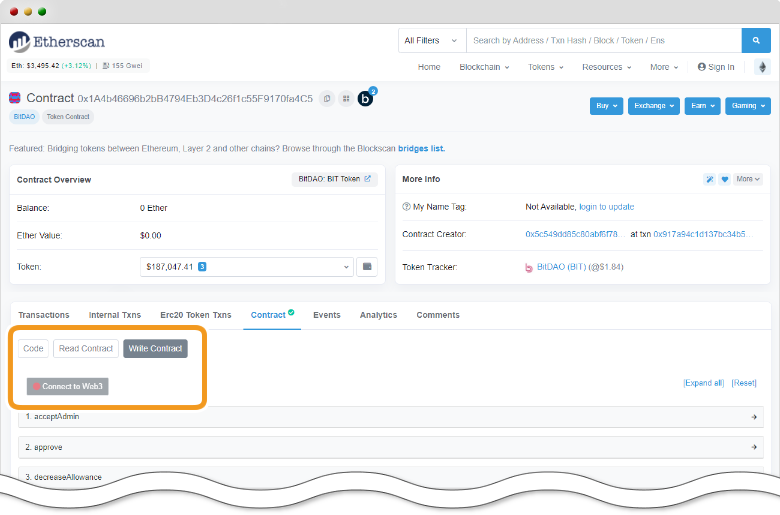Switch to the Internal Txns tab
Screen dimensions: 780x515
[x=115, y=315]
